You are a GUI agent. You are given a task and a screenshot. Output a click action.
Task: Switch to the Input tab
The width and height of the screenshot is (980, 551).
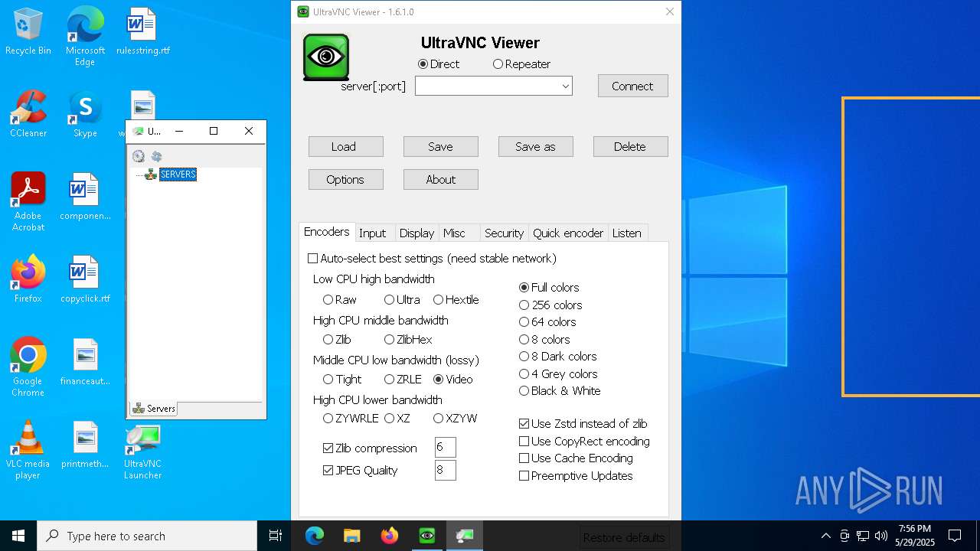click(373, 233)
